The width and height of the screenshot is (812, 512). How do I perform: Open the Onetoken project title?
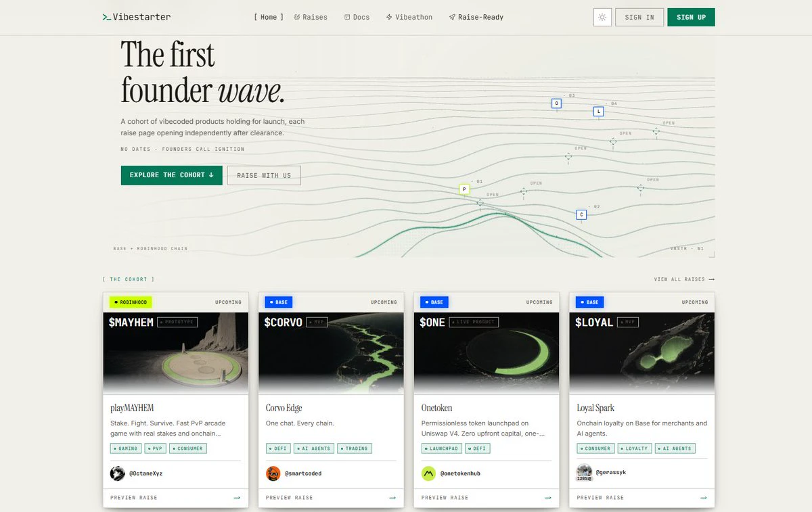(x=437, y=409)
